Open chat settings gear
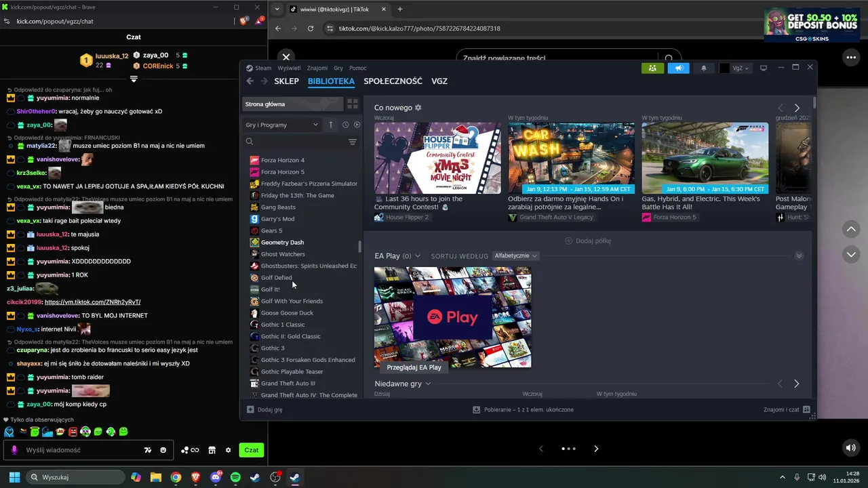 [x=228, y=450]
